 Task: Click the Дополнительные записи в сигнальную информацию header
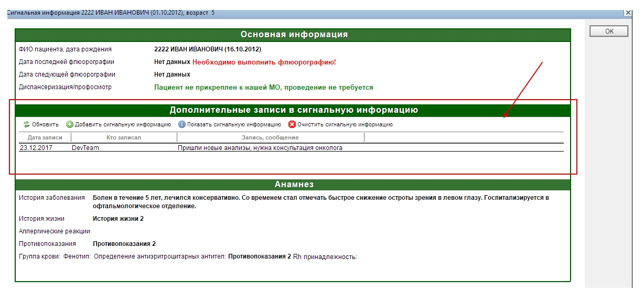293,110
